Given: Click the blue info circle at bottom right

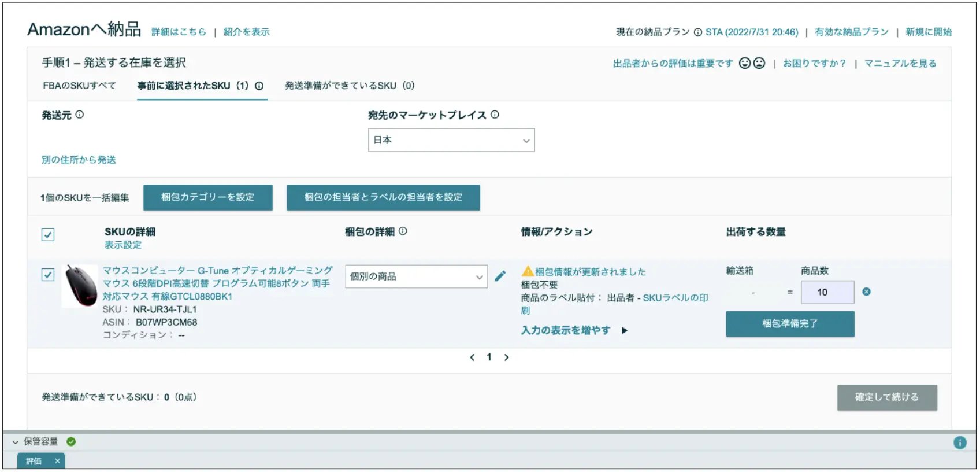Looking at the screenshot, I should tap(960, 443).
